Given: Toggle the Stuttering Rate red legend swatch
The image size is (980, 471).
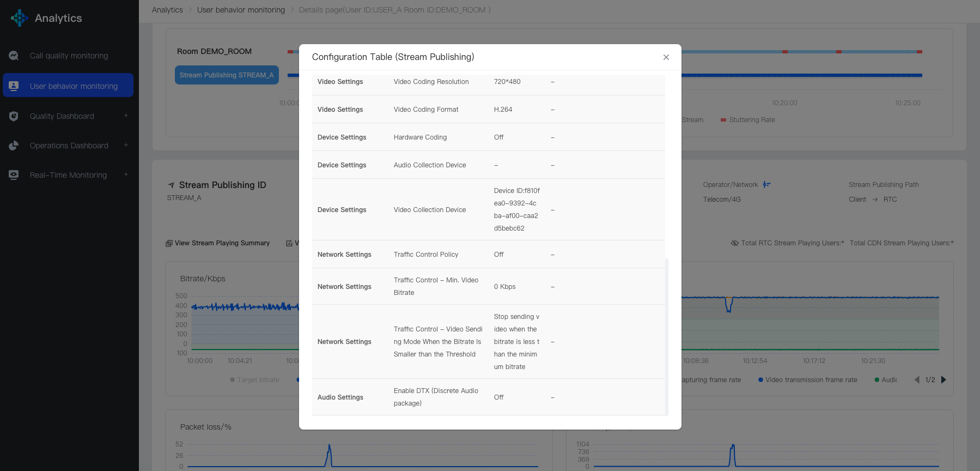Looking at the screenshot, I should pos(723,120).
